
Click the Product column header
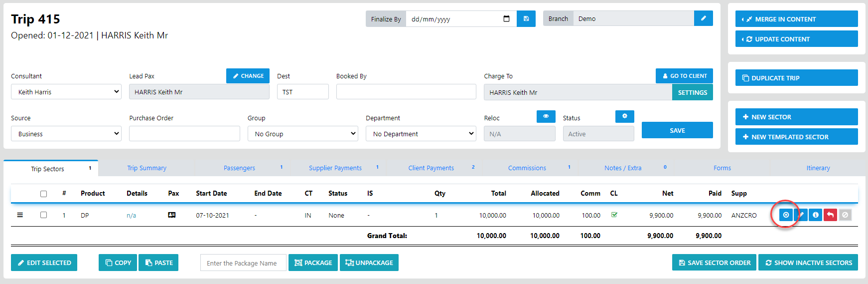(93, 194)
